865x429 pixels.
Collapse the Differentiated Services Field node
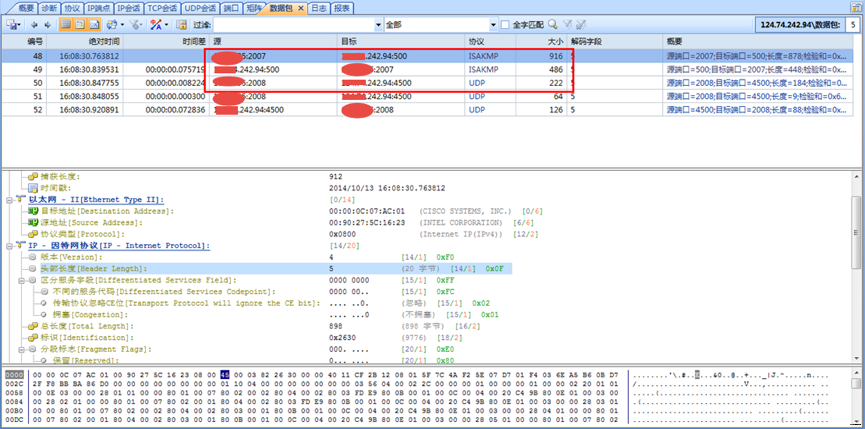[x=20, y=280]
